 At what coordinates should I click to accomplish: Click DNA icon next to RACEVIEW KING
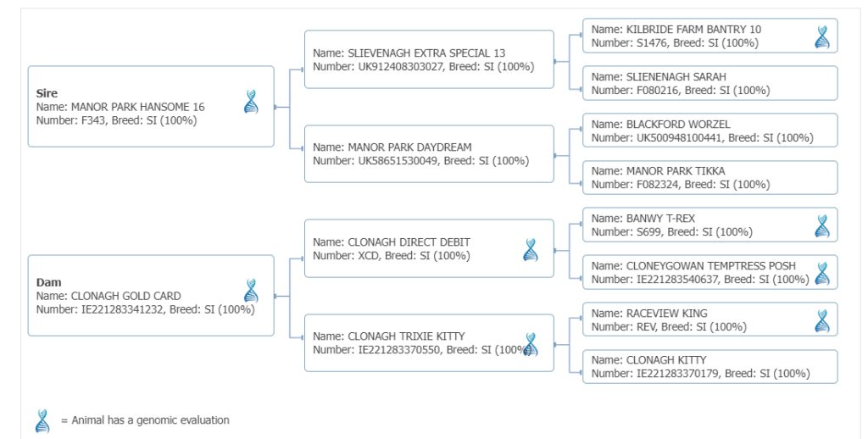click(x=821, y=320)
